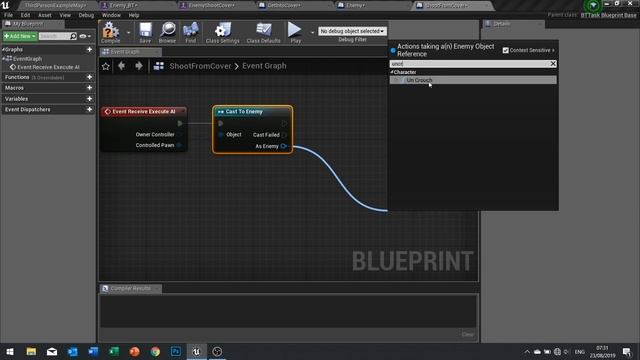
Task: Toggle the Context Sensitive checkbox
Action: pyautogui.click(x=506, y=50)
